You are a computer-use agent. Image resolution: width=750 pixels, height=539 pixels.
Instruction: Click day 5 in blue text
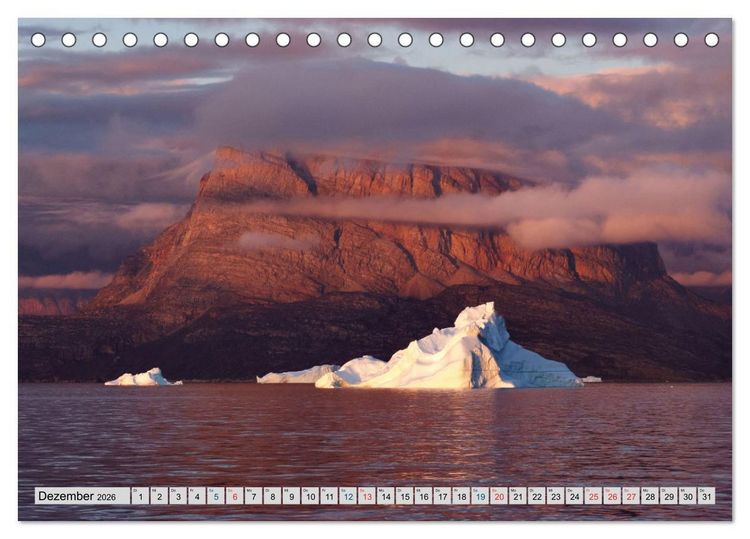216,496
